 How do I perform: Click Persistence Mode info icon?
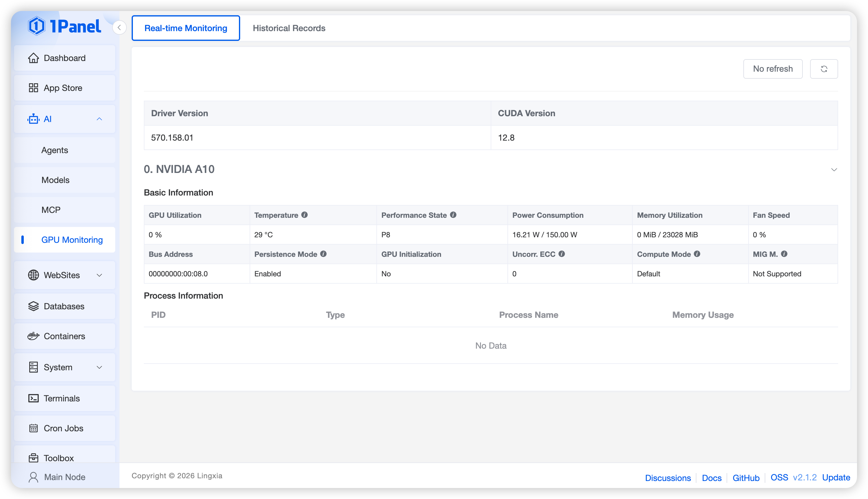323,254
